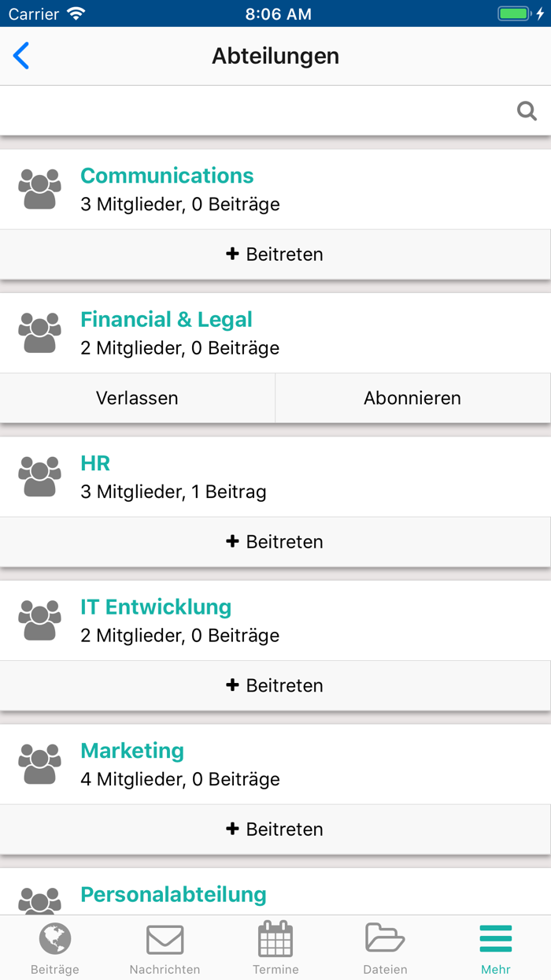Tap the blue back chevron arrow
Viewport: 551px width, 980px height.
[x=21, y=55]
